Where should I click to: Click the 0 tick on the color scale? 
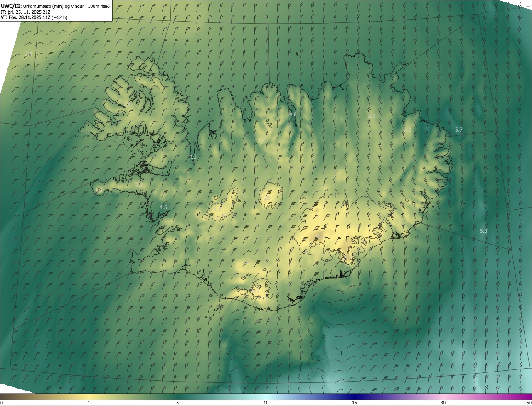point(2,403)
